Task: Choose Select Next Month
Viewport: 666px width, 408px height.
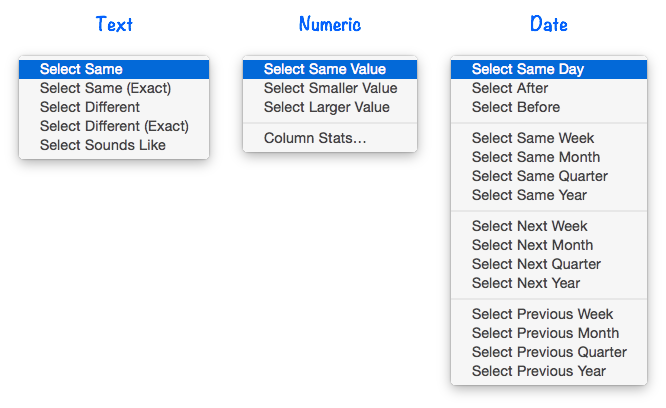Action: pos(549,245)
